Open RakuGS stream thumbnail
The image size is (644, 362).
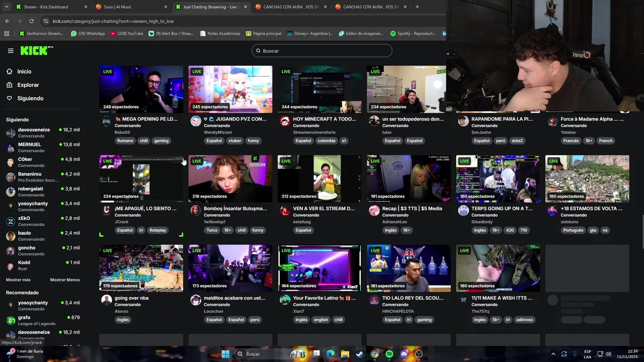click(x=141, y=89)
